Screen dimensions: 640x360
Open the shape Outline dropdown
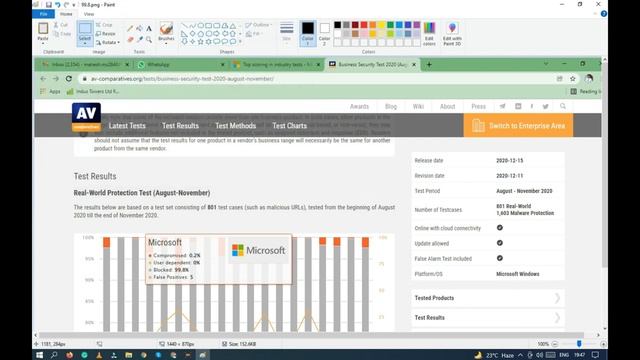click(259, 25)
